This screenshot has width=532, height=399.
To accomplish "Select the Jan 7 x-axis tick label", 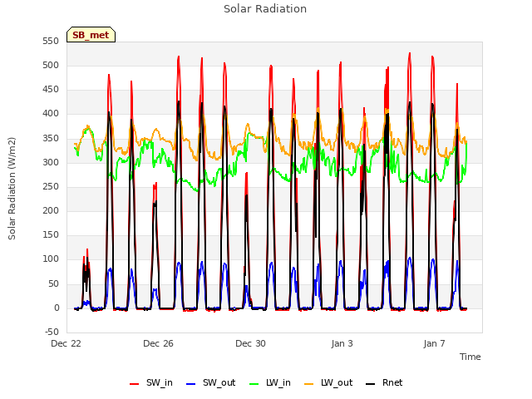I will coord(434,343).
